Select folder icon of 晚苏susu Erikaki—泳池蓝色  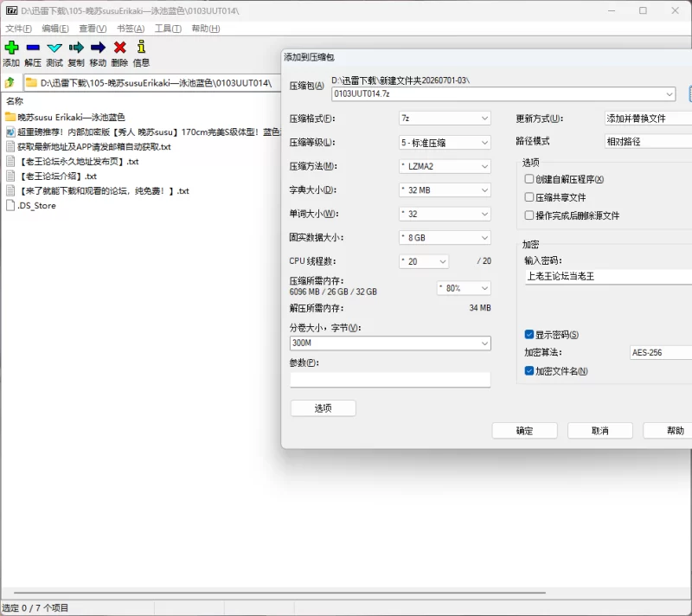point(10,117)
